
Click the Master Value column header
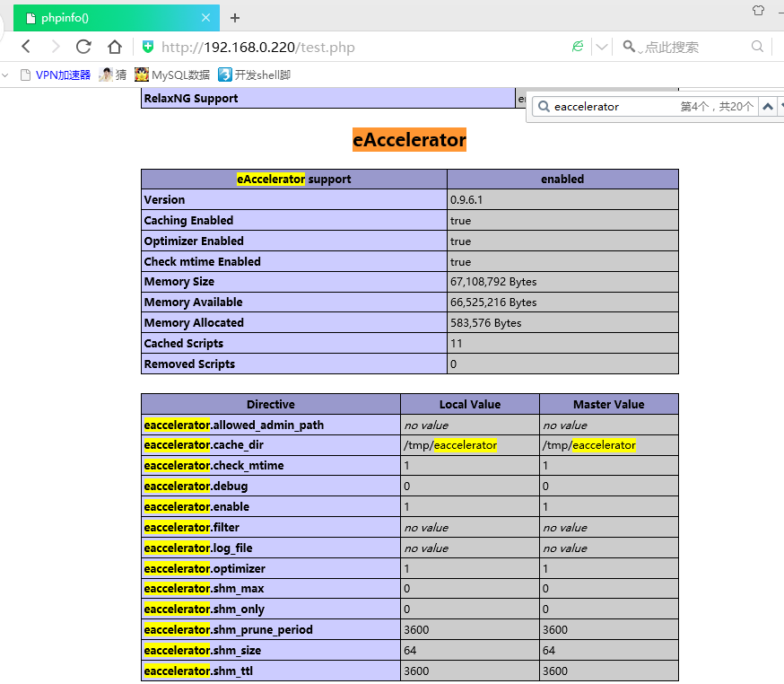pos(608,404)
